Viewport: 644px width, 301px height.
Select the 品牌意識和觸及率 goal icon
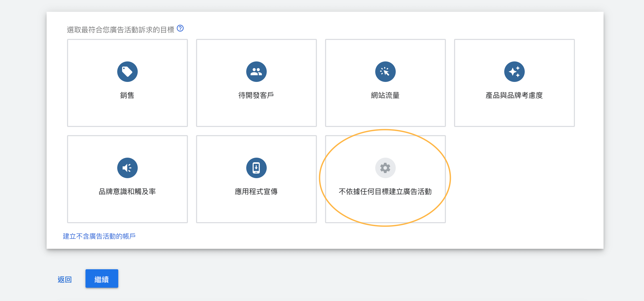127,168
